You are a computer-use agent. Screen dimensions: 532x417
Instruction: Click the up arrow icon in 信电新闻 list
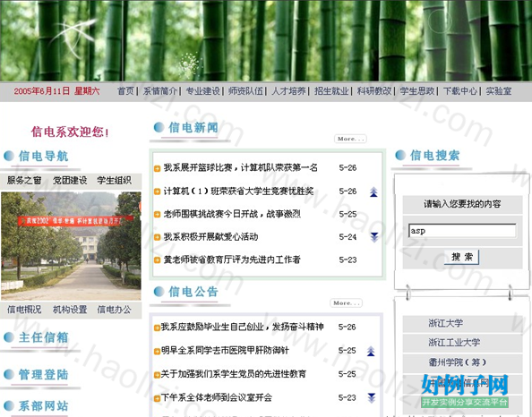tap(373, 191)
